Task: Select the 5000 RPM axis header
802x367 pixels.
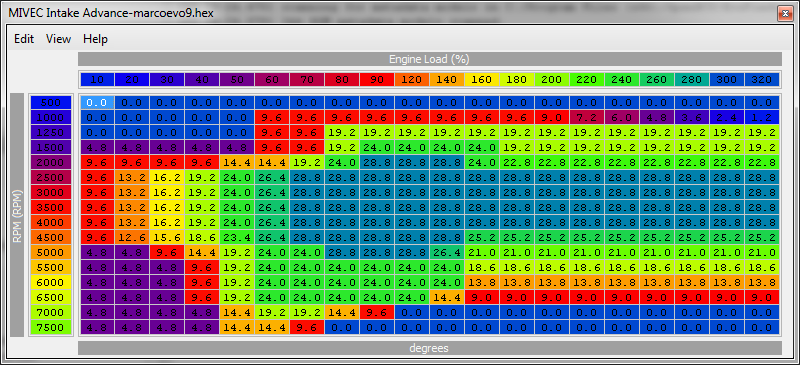Action: click(x=50, y=253)
